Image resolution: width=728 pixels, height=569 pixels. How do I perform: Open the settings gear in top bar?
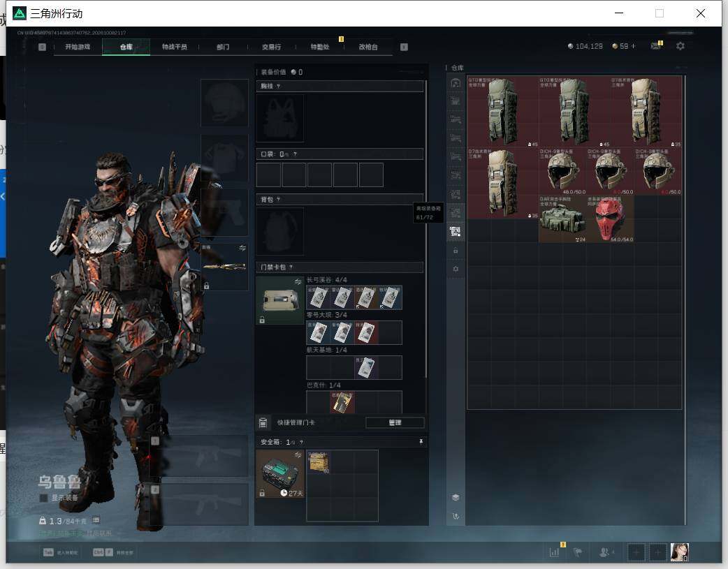[680, 46]
